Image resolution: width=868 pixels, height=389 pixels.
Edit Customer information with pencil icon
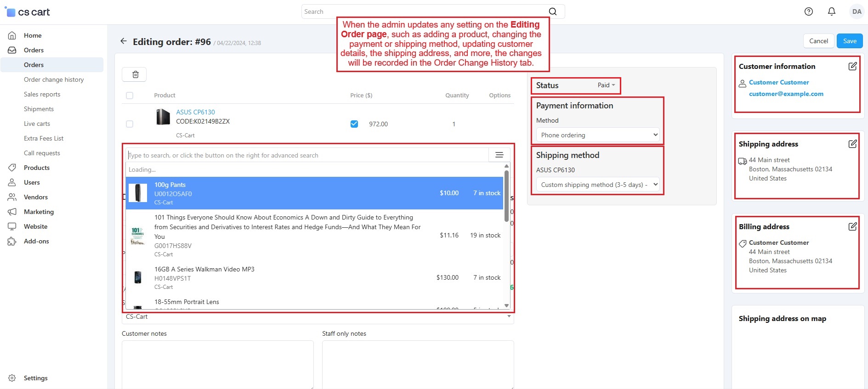[852, 66]
